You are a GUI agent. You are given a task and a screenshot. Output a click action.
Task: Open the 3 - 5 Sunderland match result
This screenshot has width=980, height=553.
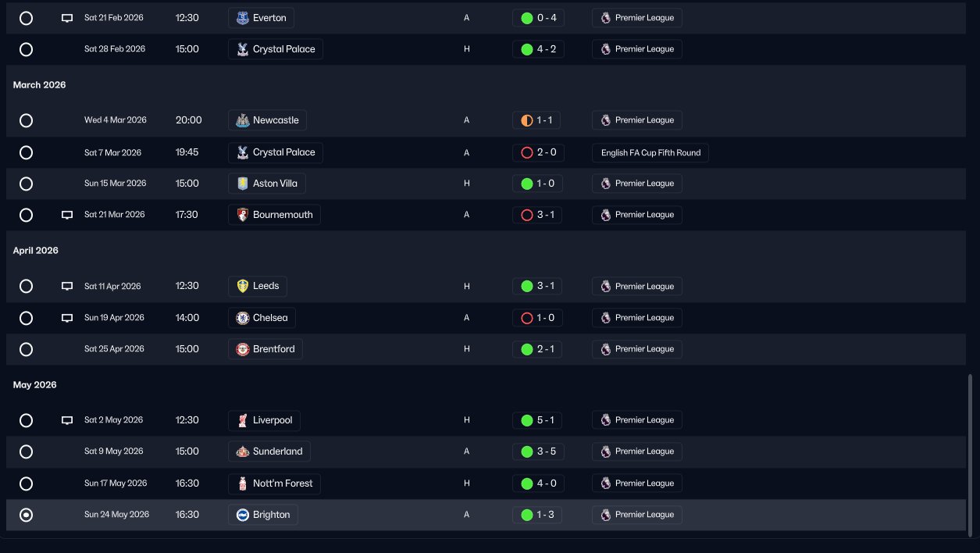[537, 451]
